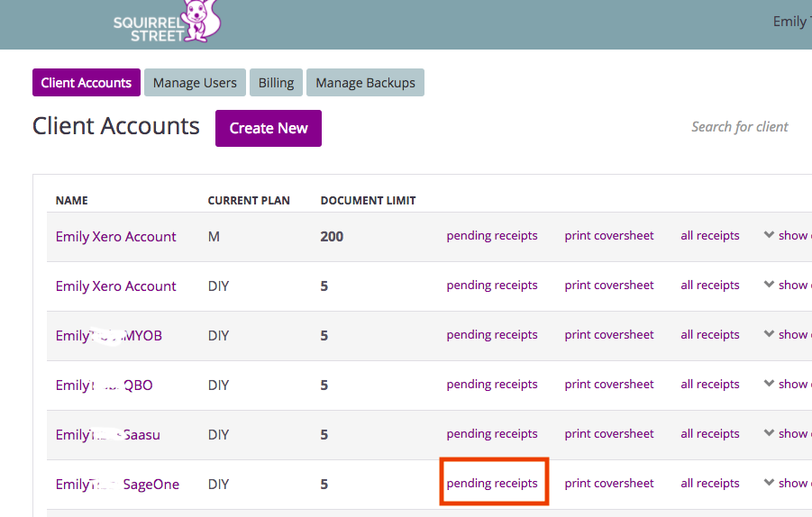
Task: Open the Client Accounts tab
Action: (x=86, y=83)
